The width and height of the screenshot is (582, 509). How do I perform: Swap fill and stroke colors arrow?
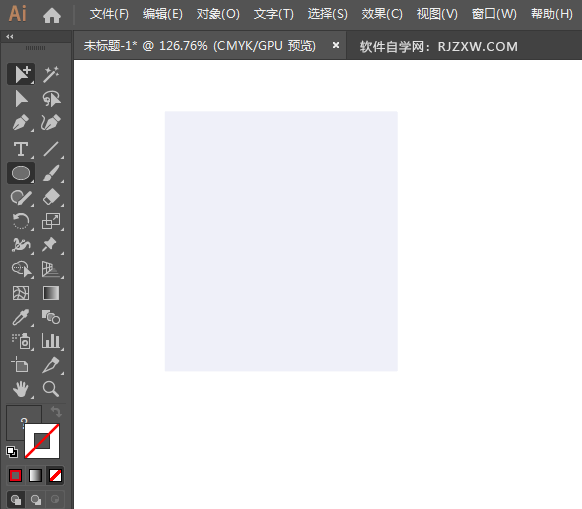coord(56,412)
